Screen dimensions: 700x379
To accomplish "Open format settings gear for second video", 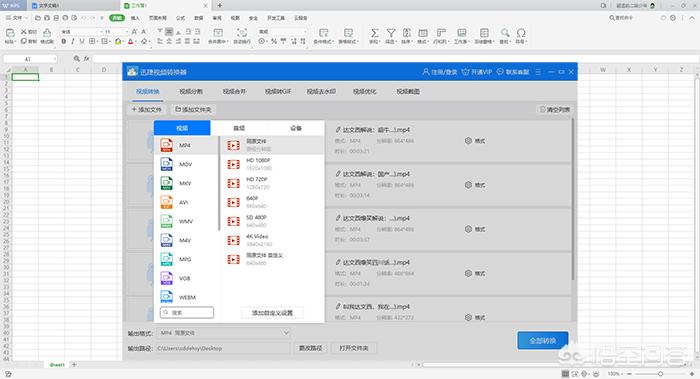I will pos(468,185).
